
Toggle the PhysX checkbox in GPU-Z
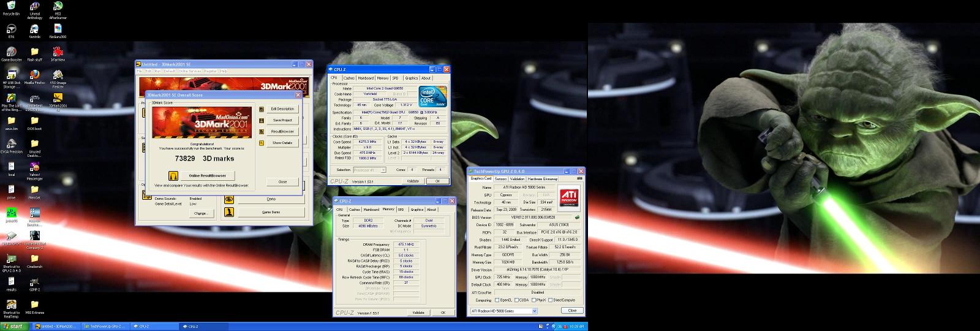click(533, 300)
